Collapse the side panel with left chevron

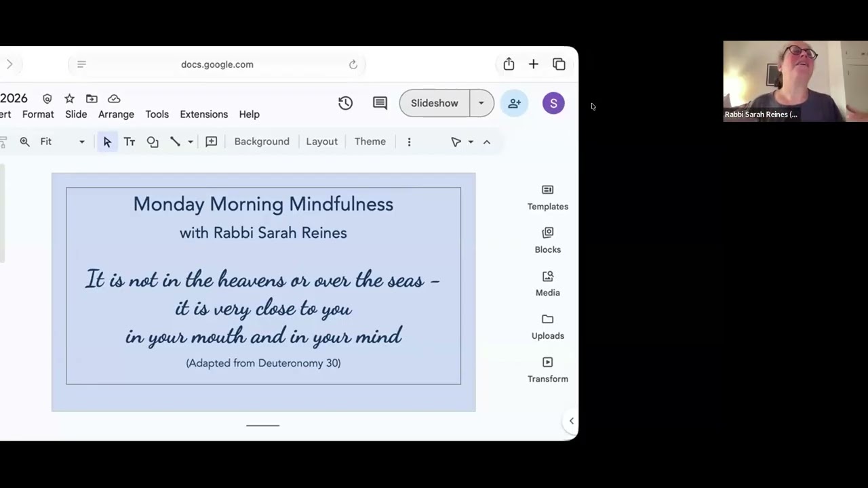(x=572, y=421)
